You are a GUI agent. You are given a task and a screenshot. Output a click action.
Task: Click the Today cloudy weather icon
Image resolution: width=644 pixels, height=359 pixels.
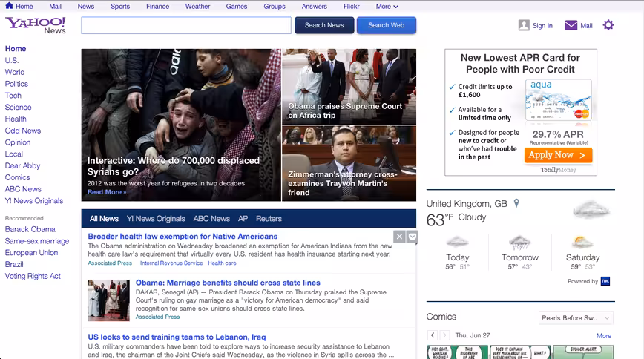tap(457, 242)
